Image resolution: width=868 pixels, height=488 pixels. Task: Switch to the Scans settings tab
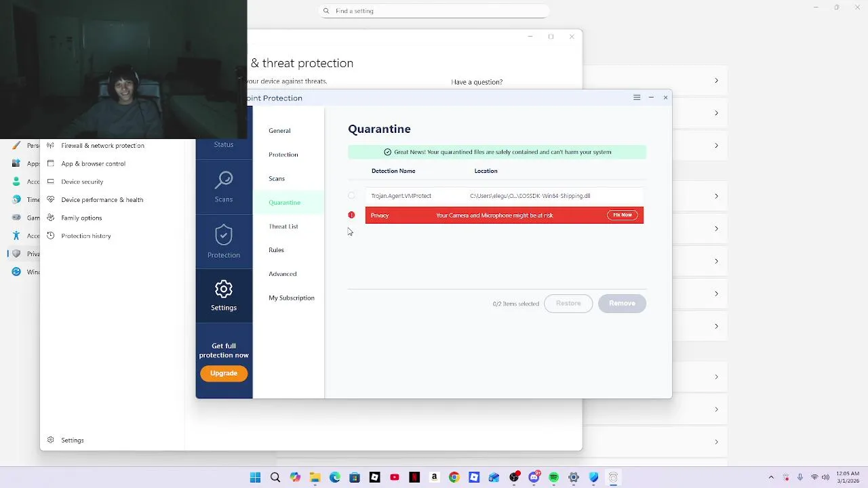click(277, 178)
